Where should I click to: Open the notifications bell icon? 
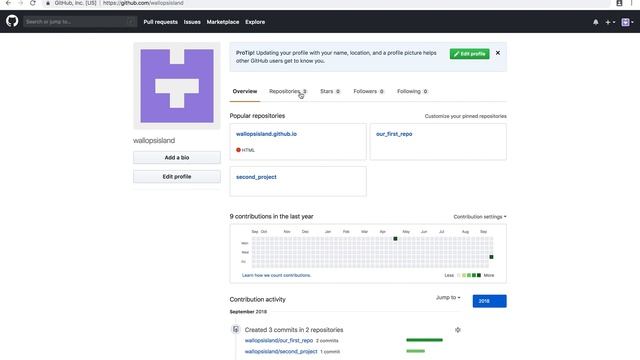pos(596,22)
